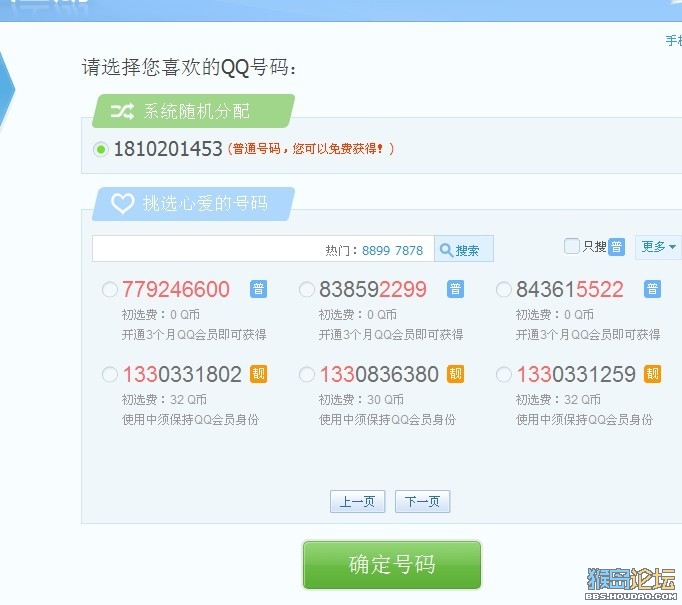Click 开通3个月QQ会员即可获得 under 779246600

(x=194, y=334)
